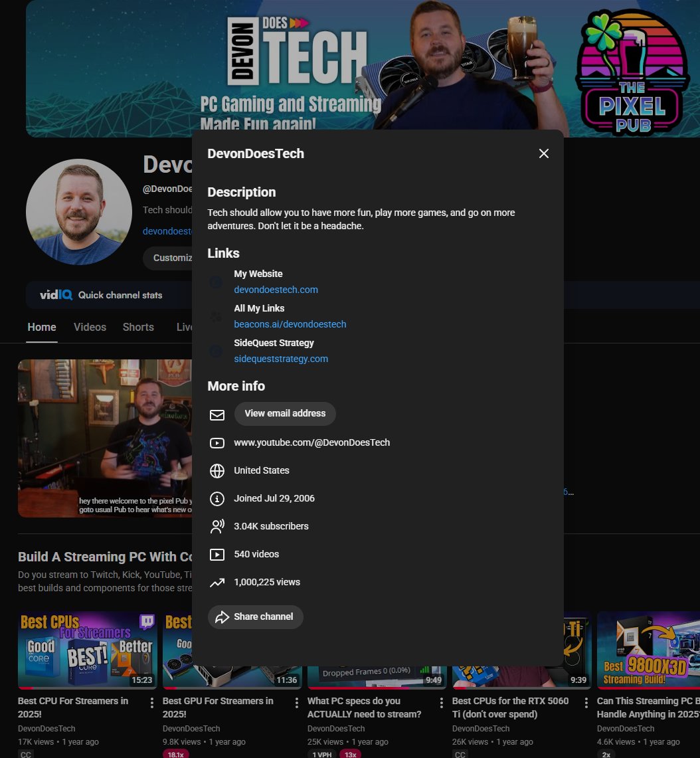Click the videos count play icon
The height and width of the screenshot is (758, 700).
click(x=217, y=555)
